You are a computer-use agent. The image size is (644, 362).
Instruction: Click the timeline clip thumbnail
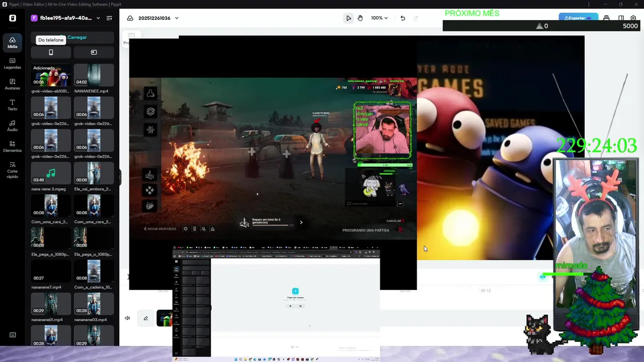[x=165, y=318]
